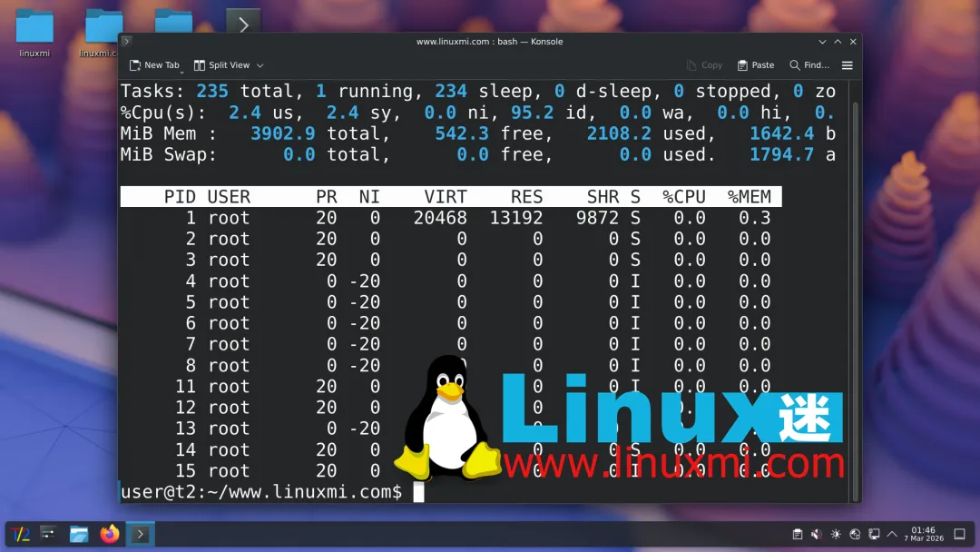Paste clipboard using the Paste button
The image size is (980, 552).
756,65
